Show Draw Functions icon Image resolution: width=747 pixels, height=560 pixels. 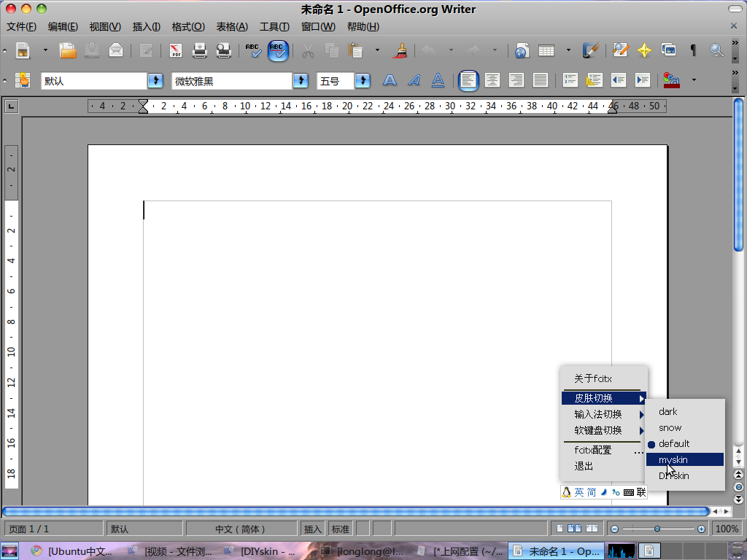[590, 50]
